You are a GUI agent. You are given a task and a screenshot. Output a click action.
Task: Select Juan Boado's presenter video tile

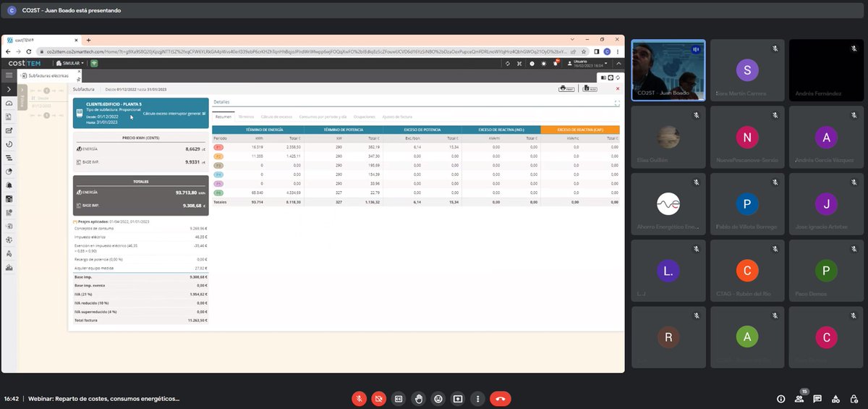(668, 69)
